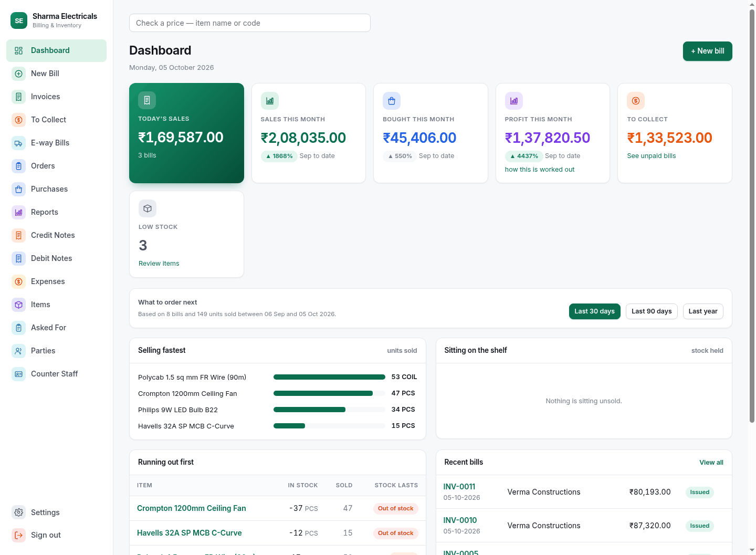This screenshot has width=756, height=555.
Task: Click the SE company logo badge
Action: coord(19,20)
